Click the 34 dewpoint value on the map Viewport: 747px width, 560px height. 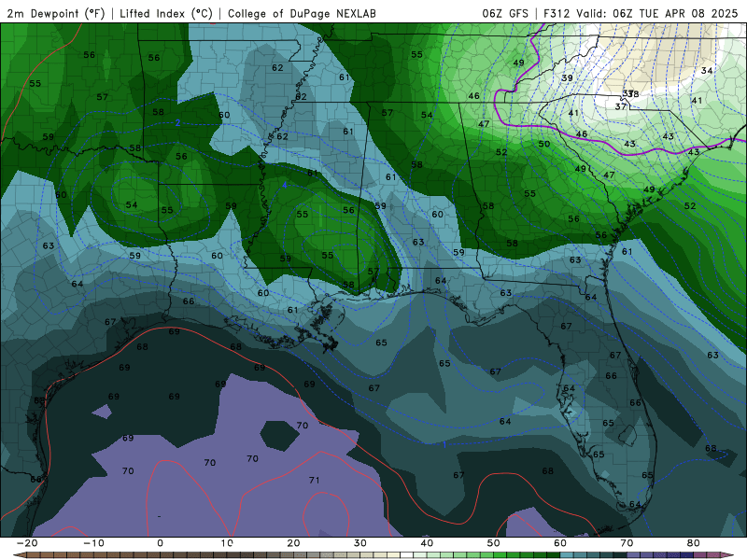(x=707, y=71)
